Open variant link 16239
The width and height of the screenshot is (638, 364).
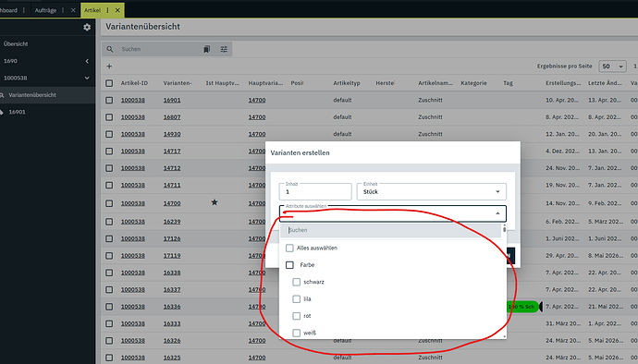172,222
